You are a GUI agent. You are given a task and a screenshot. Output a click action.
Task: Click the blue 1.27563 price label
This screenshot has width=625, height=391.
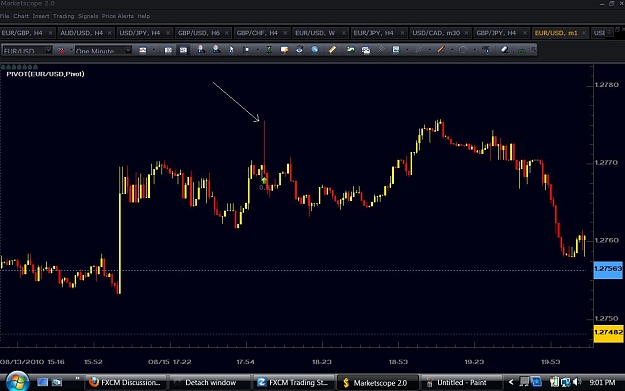click(x=608, y=269)
